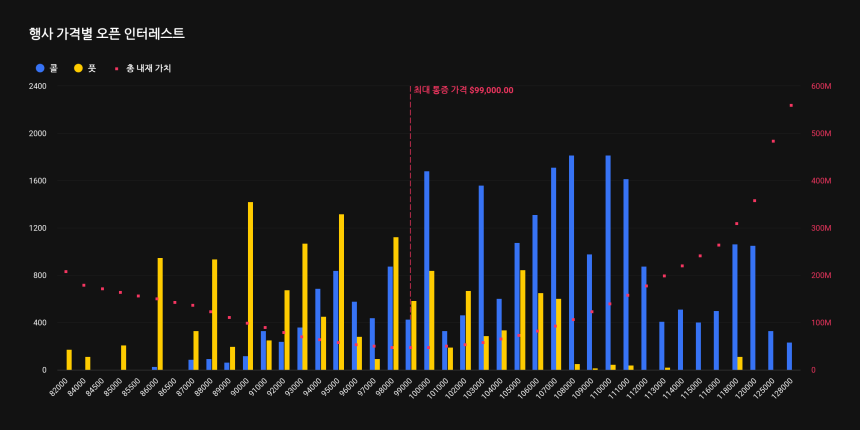Click the red intrinsic value dot at 128000
Image resolution: width=860 pixels, height=430 pixels.
pos(791,105)
